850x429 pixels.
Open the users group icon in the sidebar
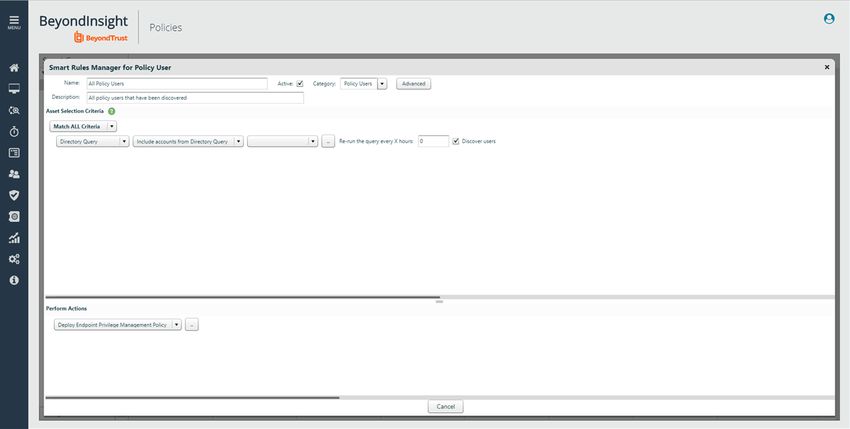click(14, 174)
